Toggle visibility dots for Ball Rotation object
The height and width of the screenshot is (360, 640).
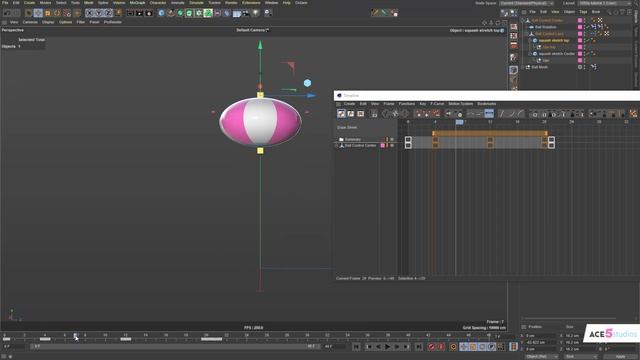pyautogui.click(x=584, y=27)
